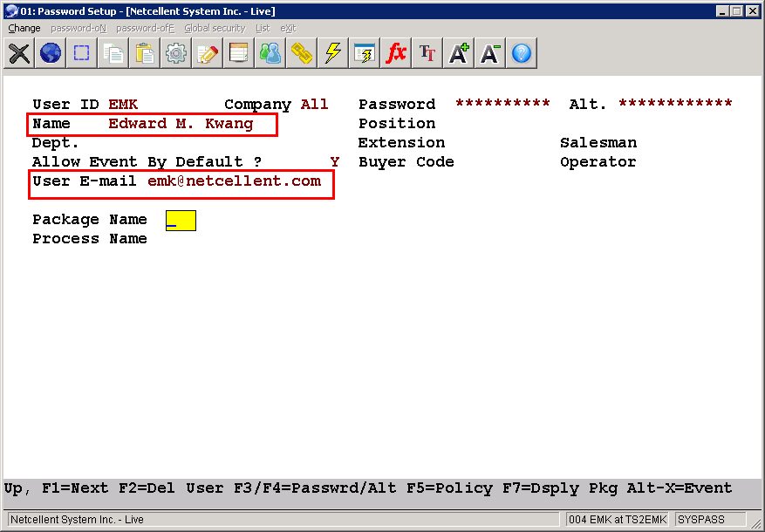Click the notepad list icon

click(x=238, y=53)
